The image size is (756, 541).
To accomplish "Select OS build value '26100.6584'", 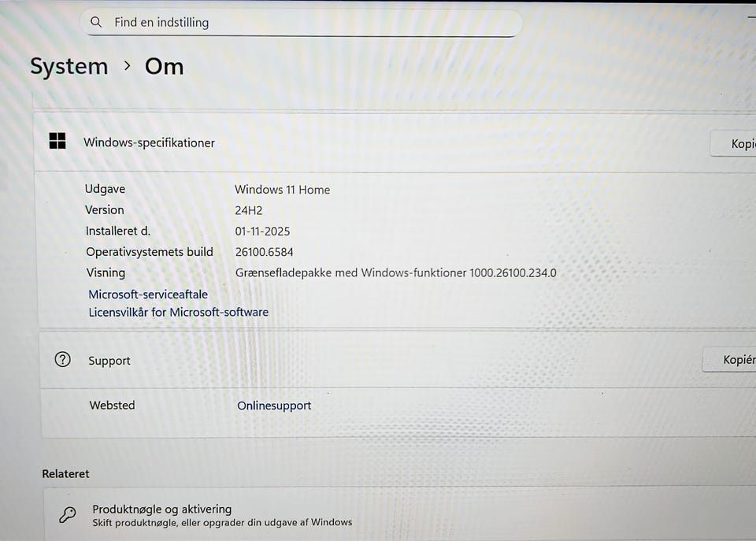I will point(264,252).
